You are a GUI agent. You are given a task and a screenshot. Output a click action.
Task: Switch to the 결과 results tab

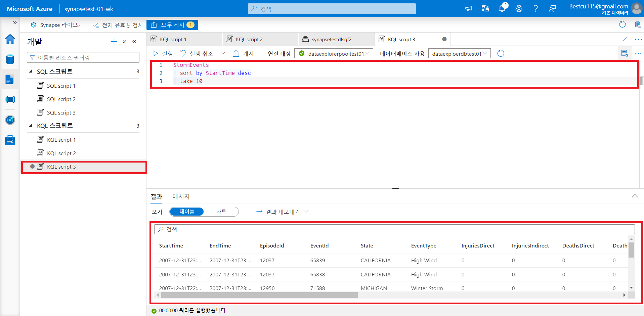click(x=156, y=196)
